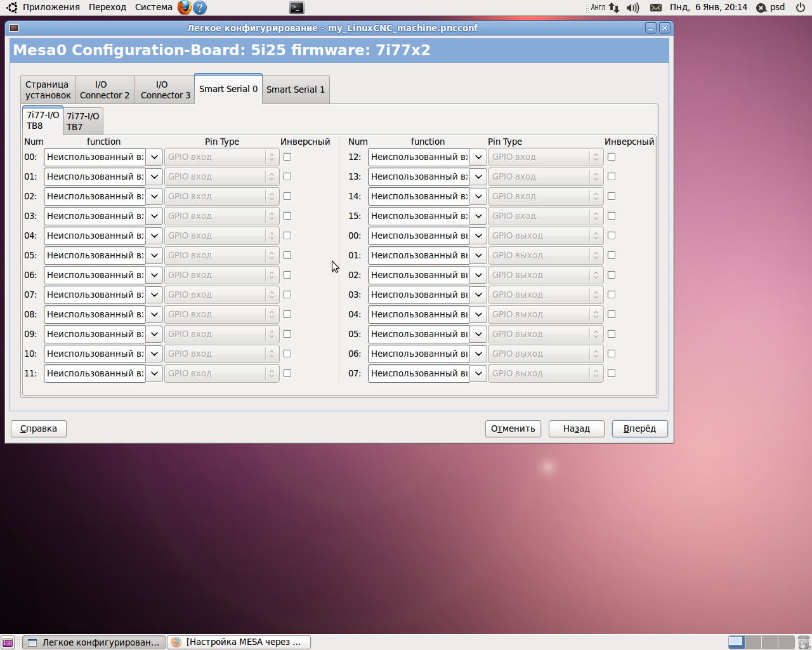Open the blue help question-mark launcher
Screen dimensions: 812x650
(200, 8)
